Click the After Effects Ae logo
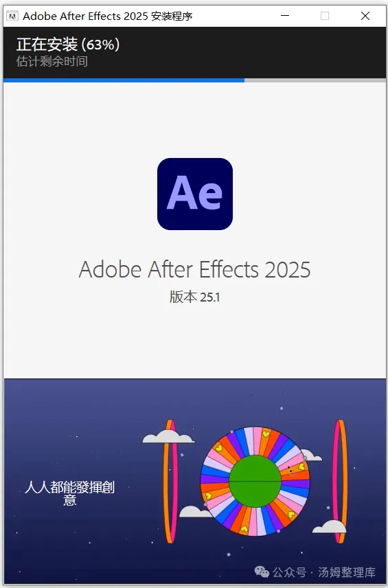Image resolution: width=388 pixels, height=588 pixels. click(195, 194)
